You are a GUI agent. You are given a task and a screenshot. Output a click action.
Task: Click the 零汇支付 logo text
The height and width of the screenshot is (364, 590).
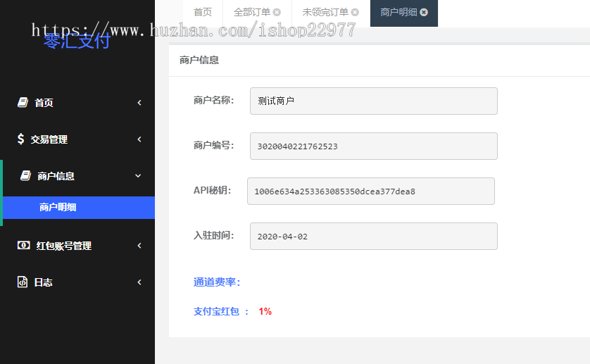click(x=77, y=41)
